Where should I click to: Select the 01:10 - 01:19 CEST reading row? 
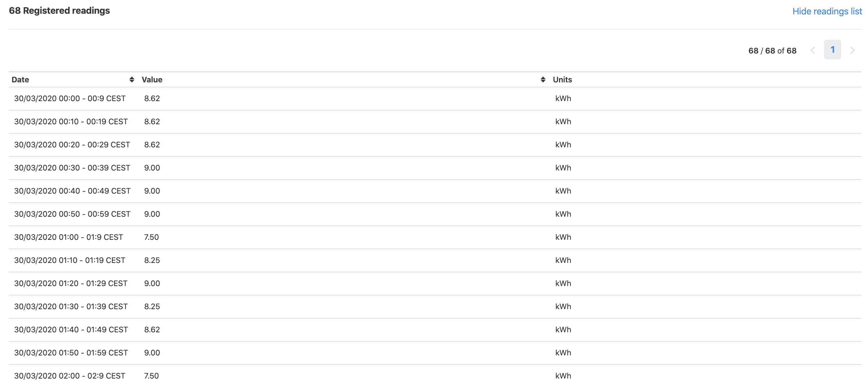(x=70, y=260)
